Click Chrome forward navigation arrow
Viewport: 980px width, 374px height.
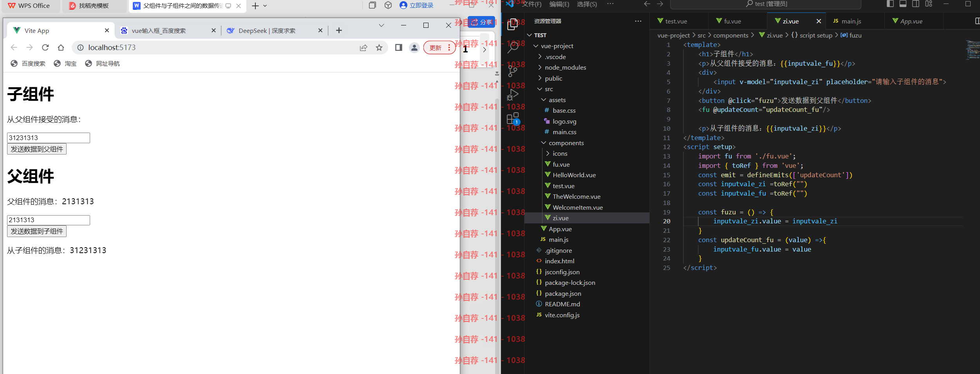[x=30, y=47]
